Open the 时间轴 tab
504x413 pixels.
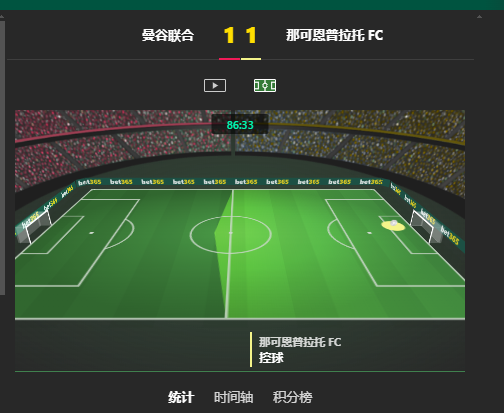[x=233, y=397]
